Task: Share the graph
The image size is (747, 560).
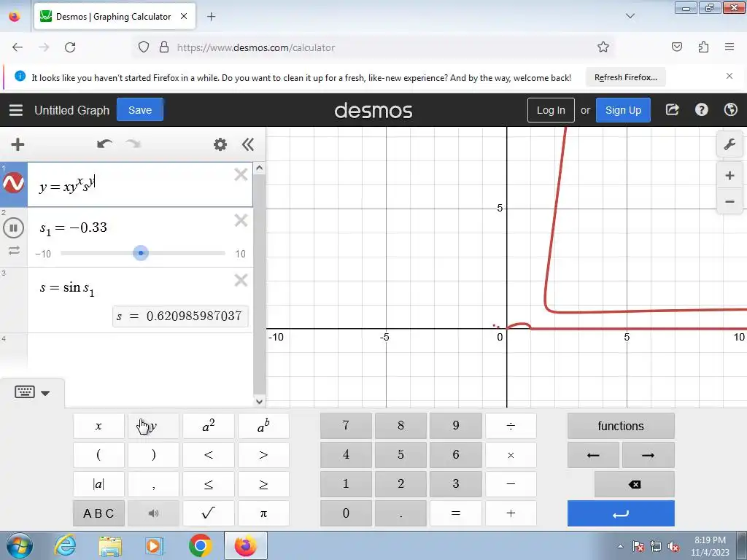Action: click(672, 110)
